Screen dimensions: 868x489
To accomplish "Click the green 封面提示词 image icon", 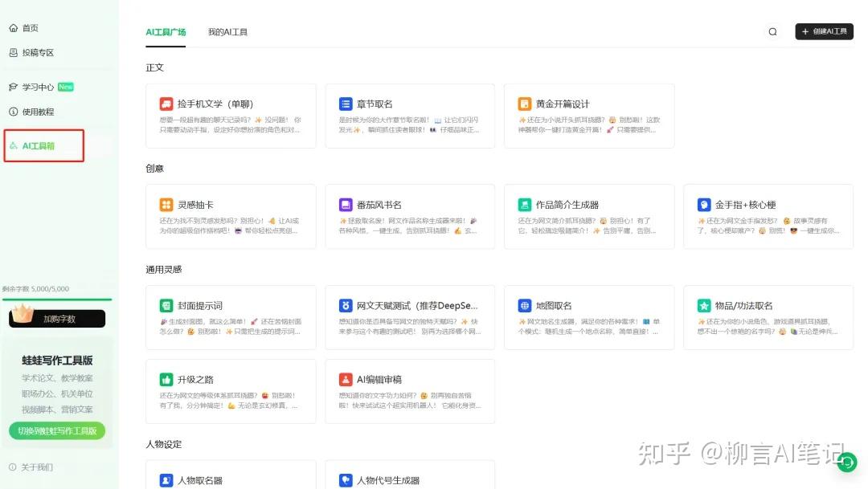I will (166, 305).
